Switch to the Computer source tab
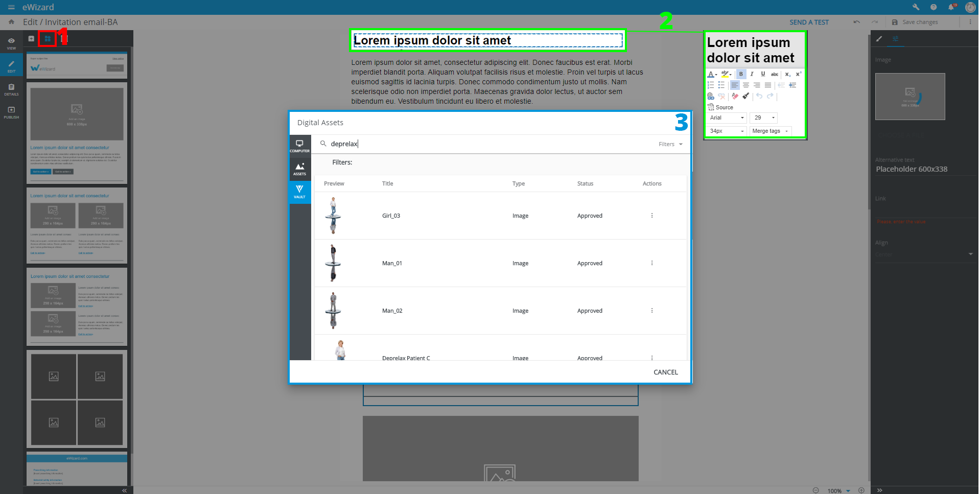This screenshot has width=980, height=494. pos(299,146)
